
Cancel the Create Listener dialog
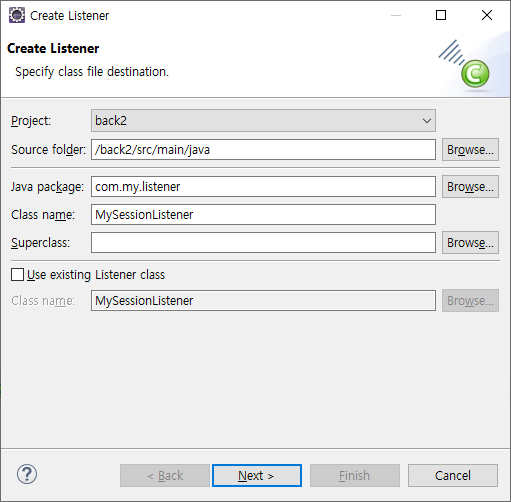tap(453, 476)
